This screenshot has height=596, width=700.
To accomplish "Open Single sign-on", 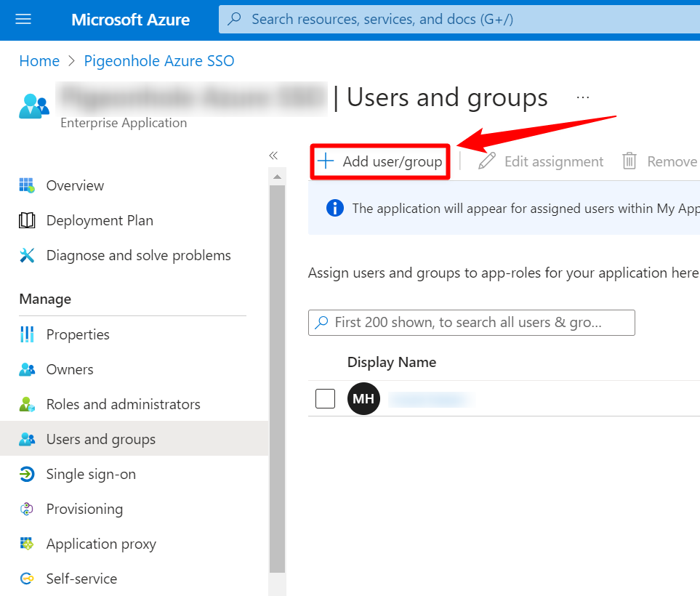I will click(91, 474).
